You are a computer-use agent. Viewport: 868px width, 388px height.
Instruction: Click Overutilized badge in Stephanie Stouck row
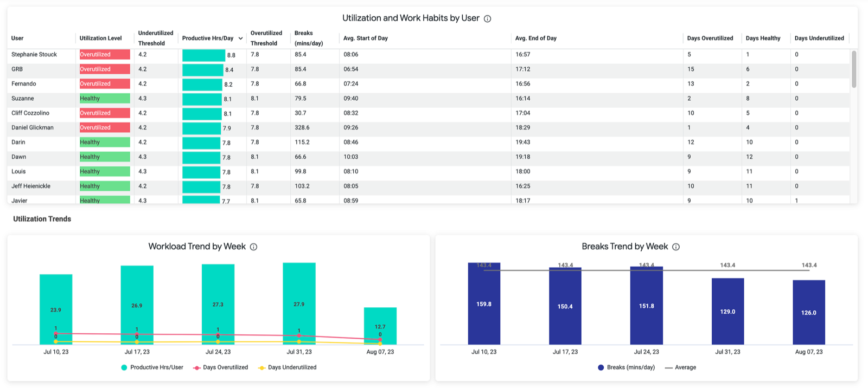(105, 55)
